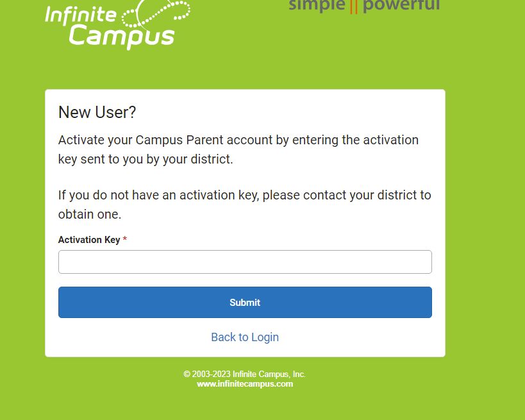The height and width of the screenshot is (420, 525).
Task: Click the "New User?" heading
Action: (97, 112)
